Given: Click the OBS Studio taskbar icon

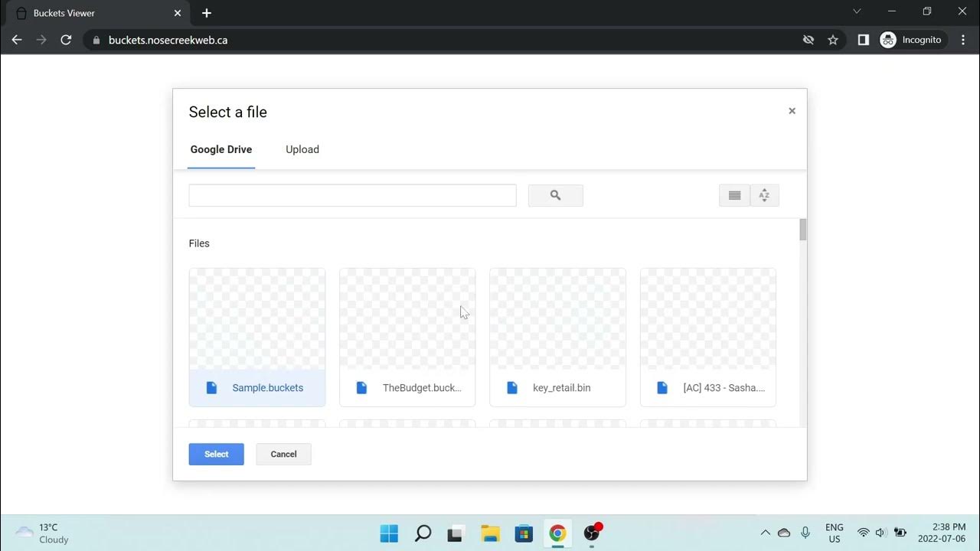Looking at the screenshot, I should coord(592,533).
